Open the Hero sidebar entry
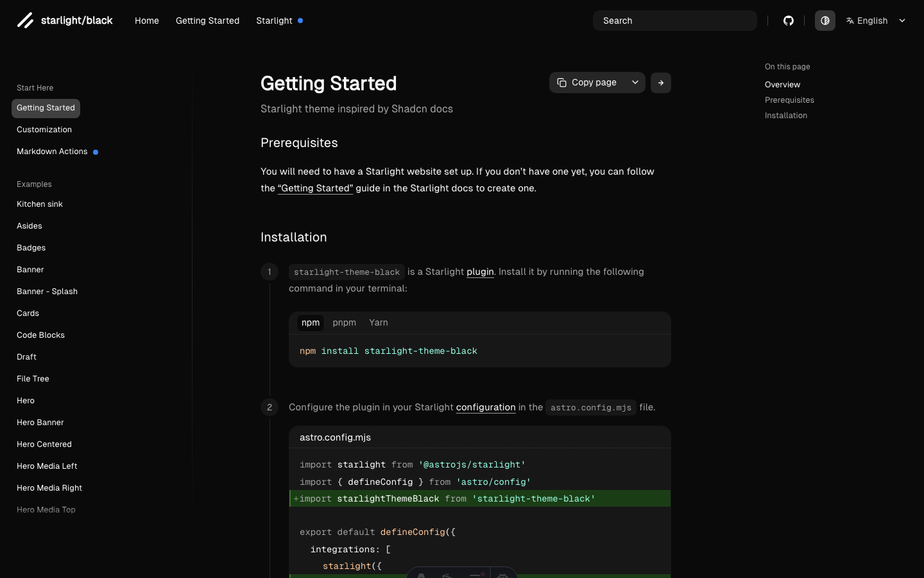Viewport: 924px width, 578px height. (x=26, y=401)
